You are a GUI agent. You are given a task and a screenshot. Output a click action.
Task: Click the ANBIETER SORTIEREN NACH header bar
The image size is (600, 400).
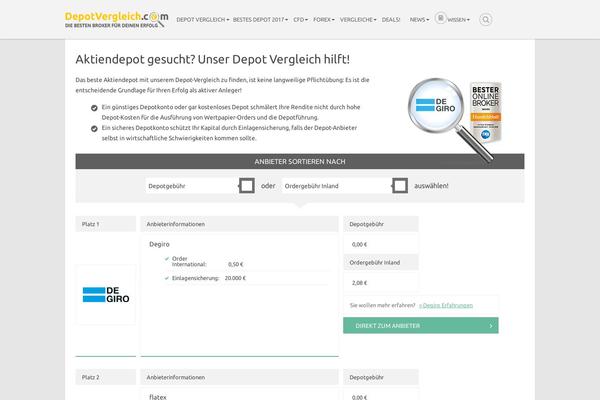tap(300, 162)
